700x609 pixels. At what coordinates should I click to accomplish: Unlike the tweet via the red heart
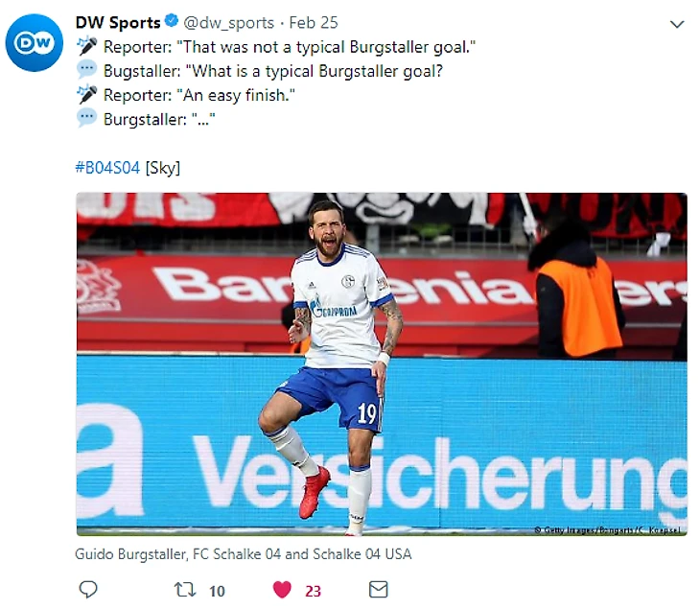pos(282,590)
